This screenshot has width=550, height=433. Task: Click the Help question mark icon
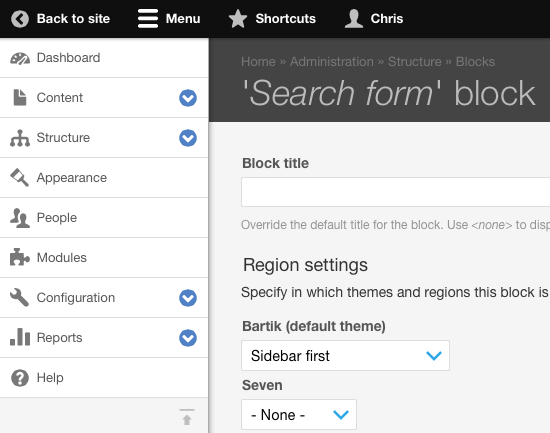pos(20,378)
